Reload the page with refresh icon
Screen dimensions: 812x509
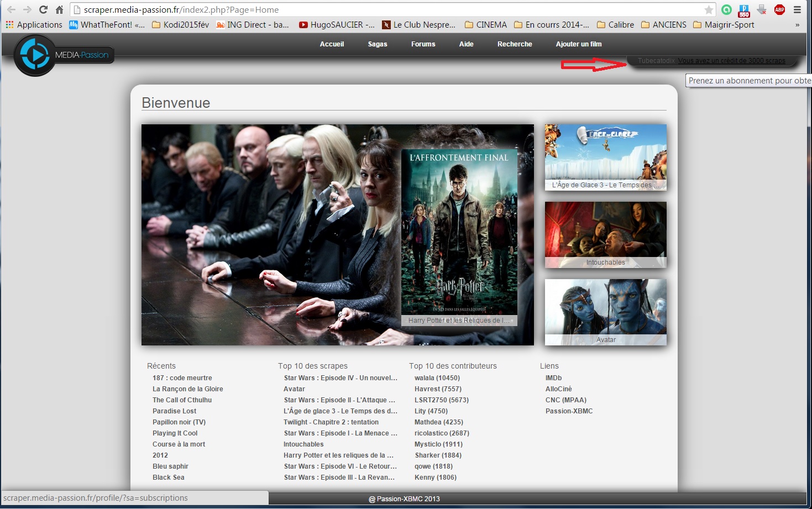coord(43,9)
